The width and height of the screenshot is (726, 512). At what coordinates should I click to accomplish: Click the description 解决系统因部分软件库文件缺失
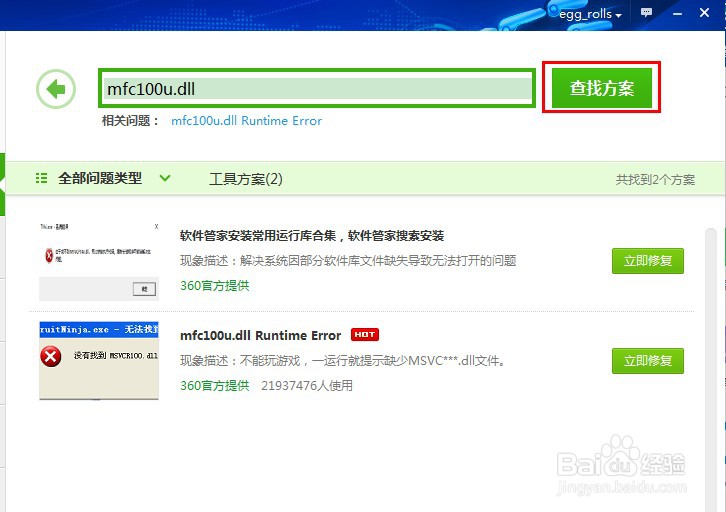coord(348,261)
